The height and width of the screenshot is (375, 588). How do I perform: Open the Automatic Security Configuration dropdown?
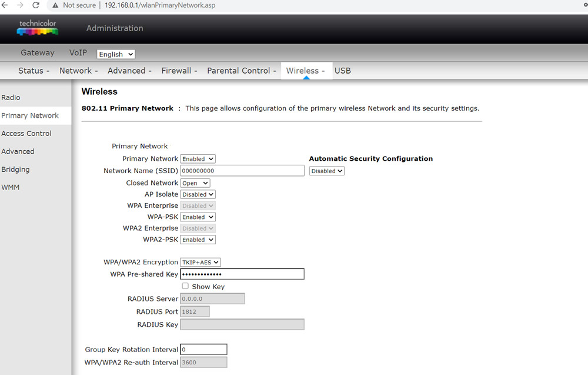(x=326, y=171)
